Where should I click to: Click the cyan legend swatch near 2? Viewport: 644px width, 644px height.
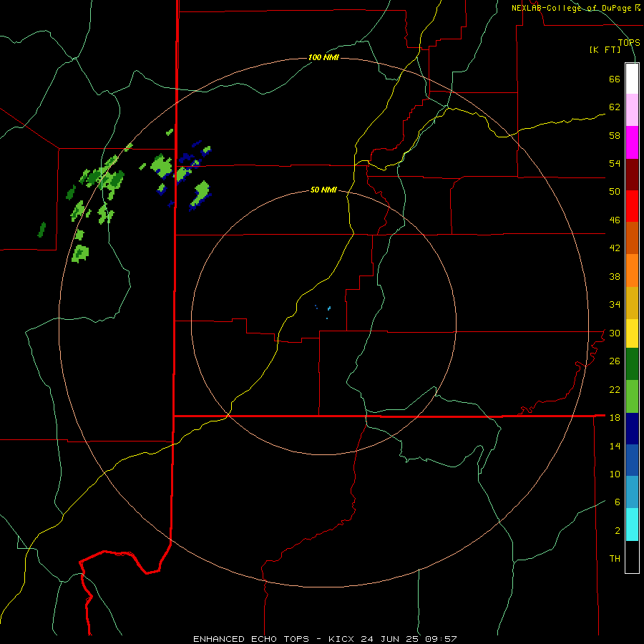click(632, 525)
